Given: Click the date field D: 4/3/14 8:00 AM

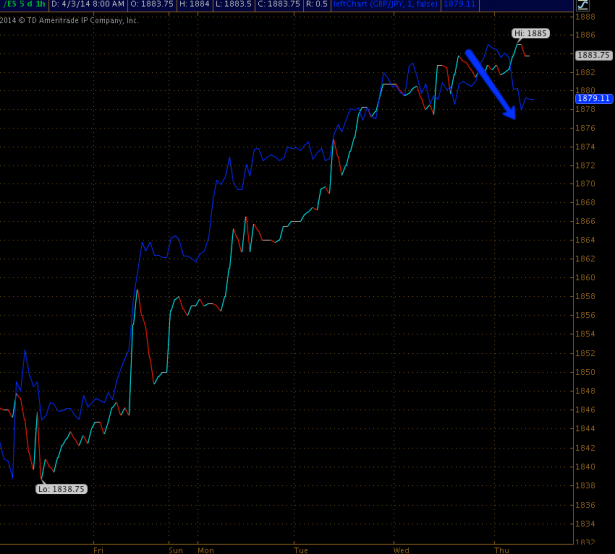Looking at the screenshot, I should tap(88, 5).
